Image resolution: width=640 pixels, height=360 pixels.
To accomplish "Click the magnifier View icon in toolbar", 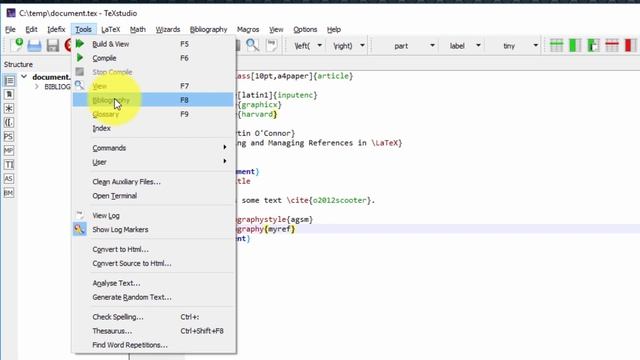I will pyautogui.click(x=253, y=45).
